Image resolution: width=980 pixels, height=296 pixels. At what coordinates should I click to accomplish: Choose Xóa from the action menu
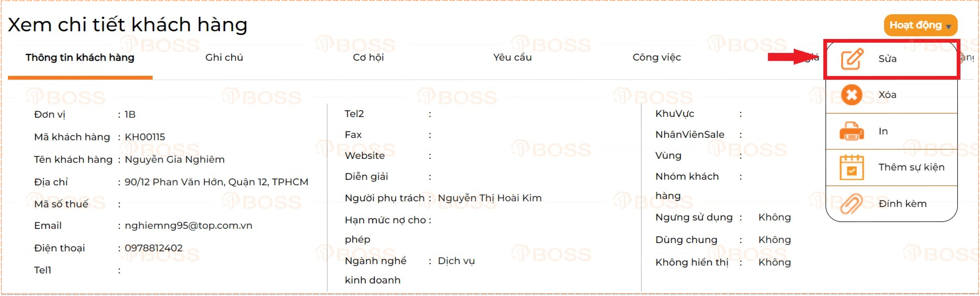[x=887, y=95]
